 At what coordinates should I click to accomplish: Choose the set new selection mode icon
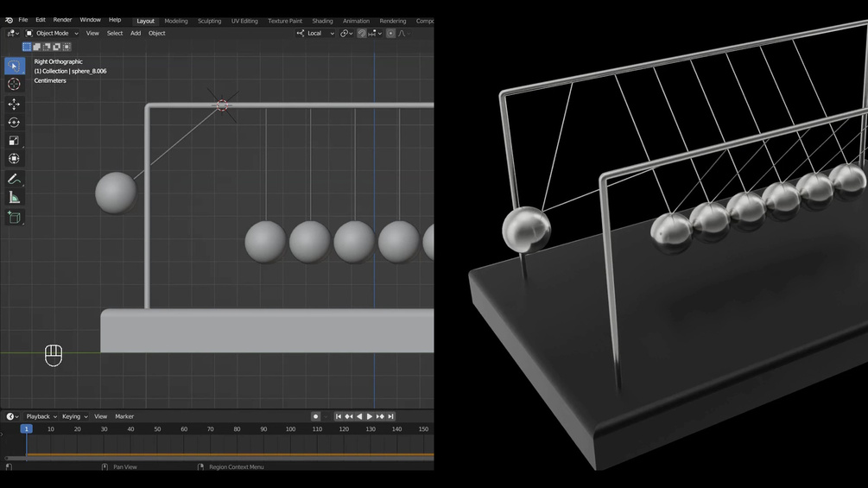click(27, 47)
